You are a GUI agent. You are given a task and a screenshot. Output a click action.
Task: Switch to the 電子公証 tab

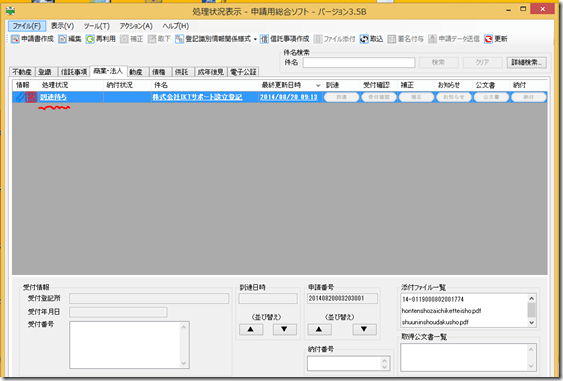[243, 72]
